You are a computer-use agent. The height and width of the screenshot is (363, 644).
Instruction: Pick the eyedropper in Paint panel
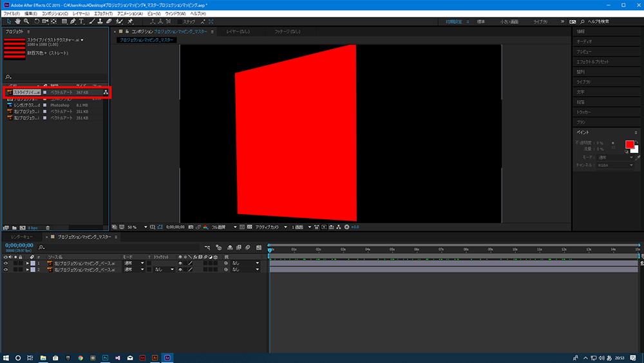pos(638,157)
